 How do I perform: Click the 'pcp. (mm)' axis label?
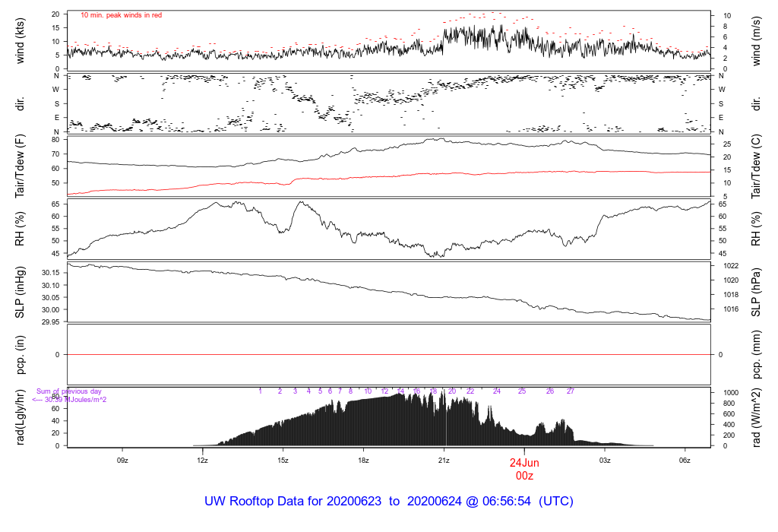(756, 354)
